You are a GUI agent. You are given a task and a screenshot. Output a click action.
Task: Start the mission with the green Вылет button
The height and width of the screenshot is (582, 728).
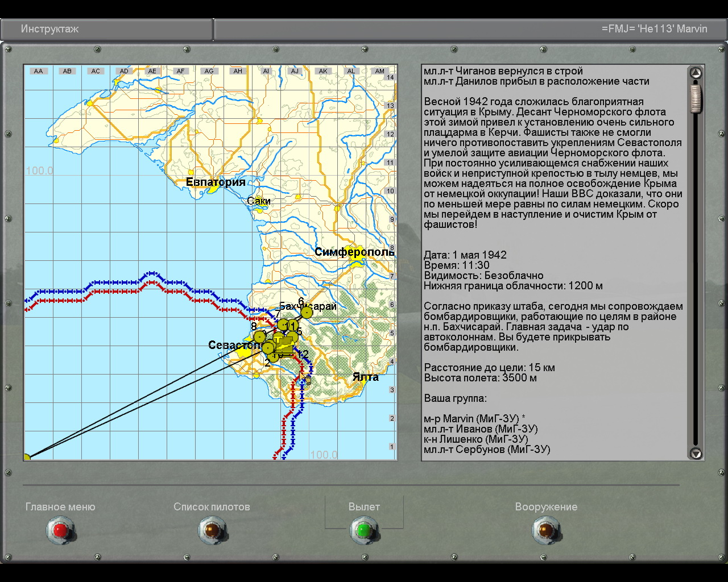[364, 530]
